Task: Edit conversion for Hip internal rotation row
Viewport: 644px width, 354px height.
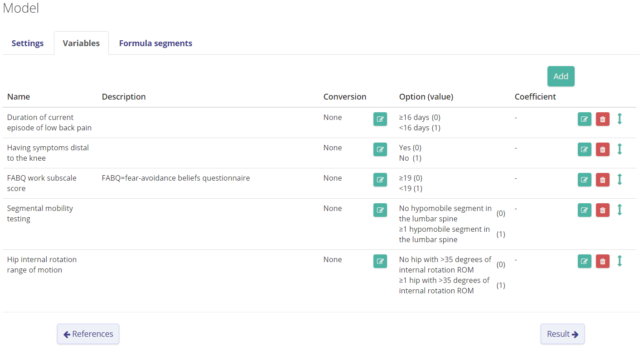Action: tap(380, 261)
